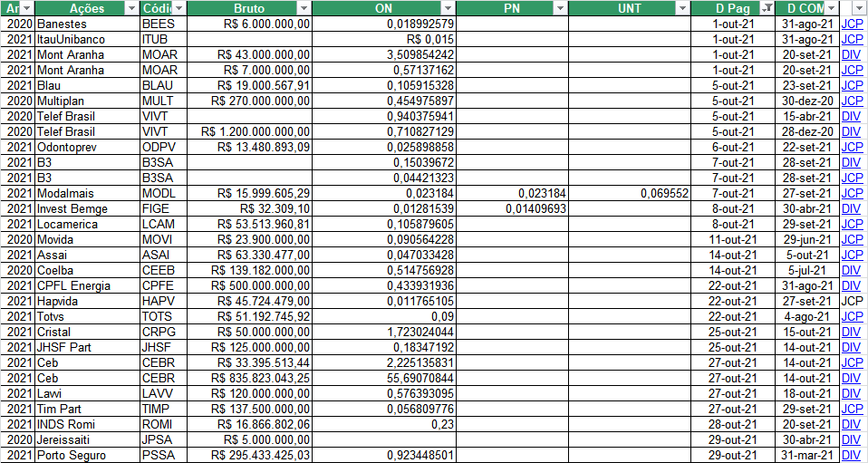Screen dimensions: 868x463
Task: Select the plain JCP text in the Hapvida row
Action: [x=852, y=302]
